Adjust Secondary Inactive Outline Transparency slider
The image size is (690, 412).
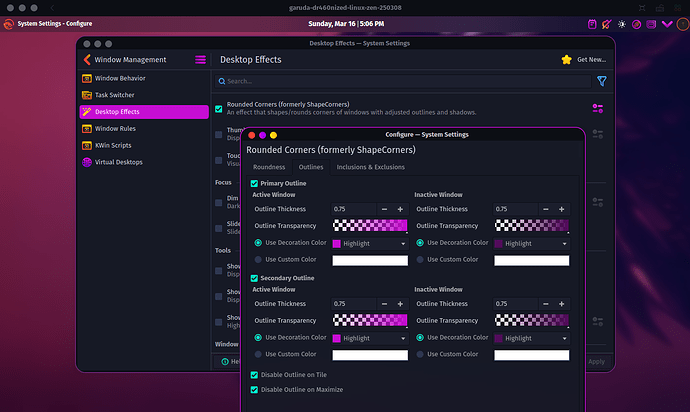pyautogui.click(x=532, y=320)
